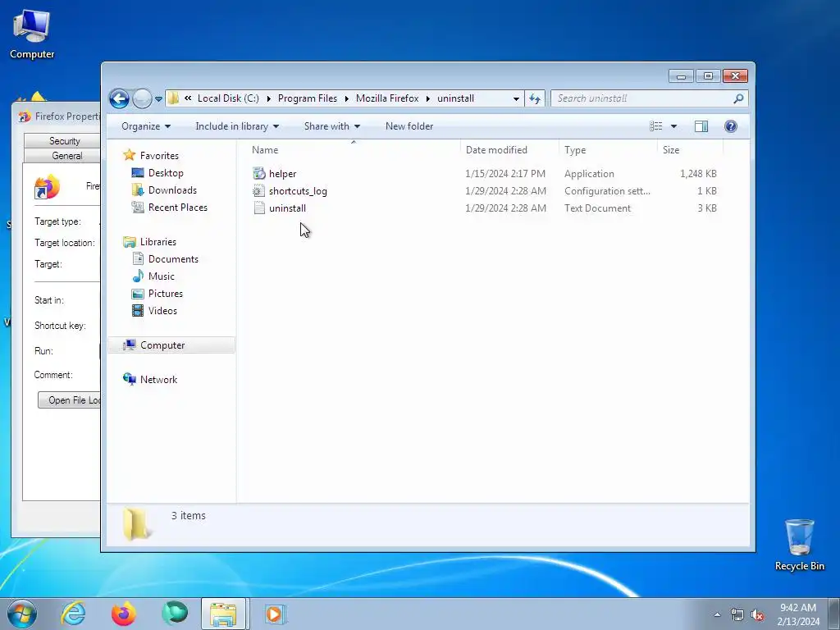This screenshot has height=630, width=840.
Task: Click the Back navigation arrow
Action: pyautogui.click(x=119, y=98)
